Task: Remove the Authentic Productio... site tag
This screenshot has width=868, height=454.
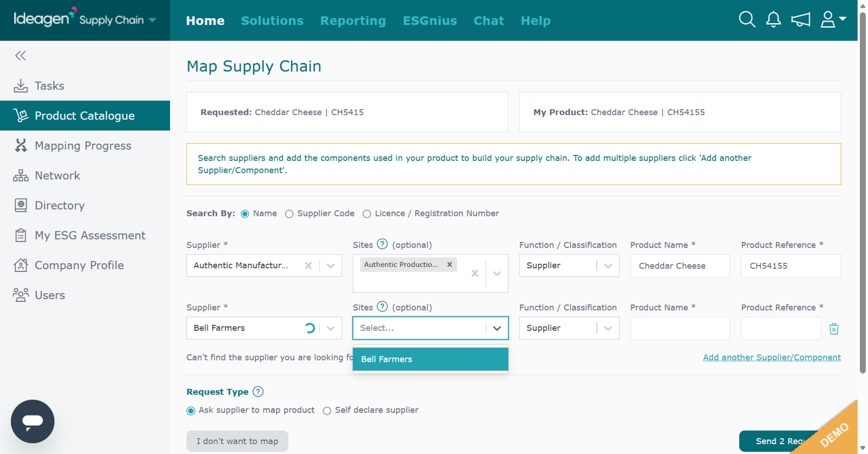Action: 449,265
